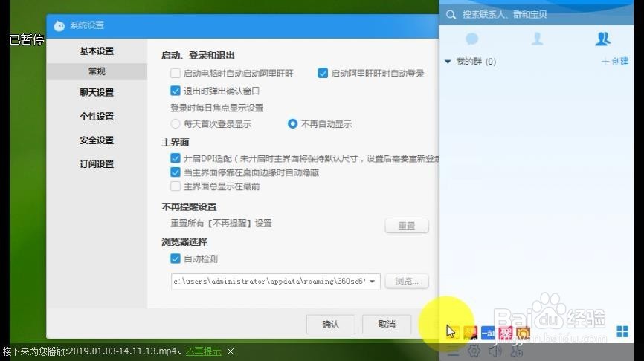
Task: Confirm settings with 确认 button
Action: tap(331, 324)
